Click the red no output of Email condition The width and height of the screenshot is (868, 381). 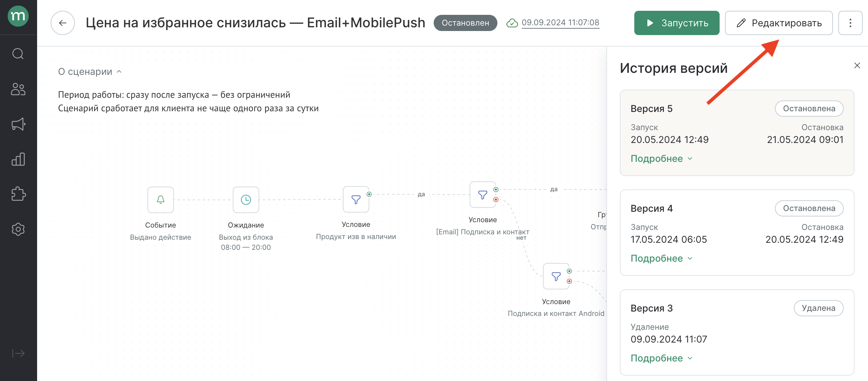496,200
